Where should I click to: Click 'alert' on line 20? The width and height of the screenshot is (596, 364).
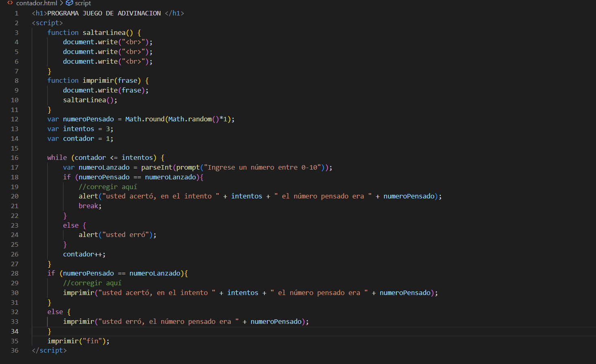click(89, 196)
